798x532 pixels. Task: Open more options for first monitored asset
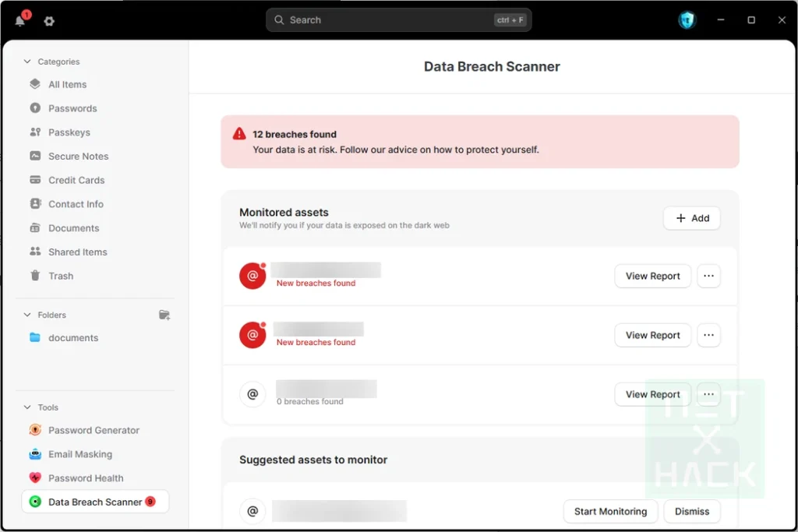pos(708,276)
